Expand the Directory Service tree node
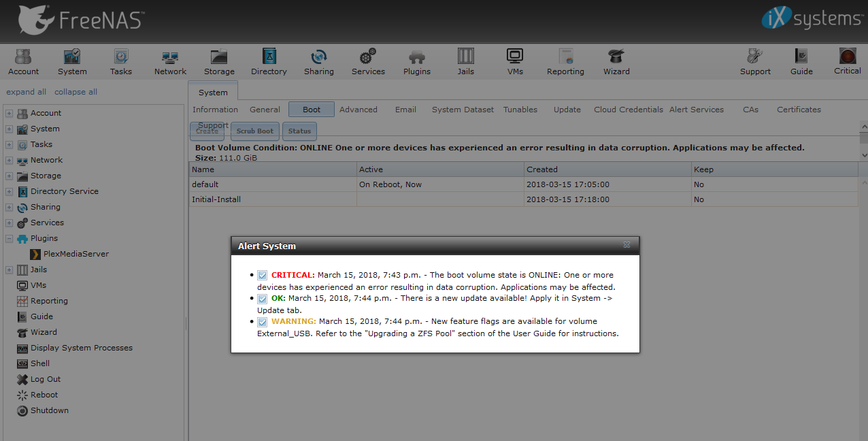The width and height of the screenshot is (868, 441). click(x=9, y=192)
